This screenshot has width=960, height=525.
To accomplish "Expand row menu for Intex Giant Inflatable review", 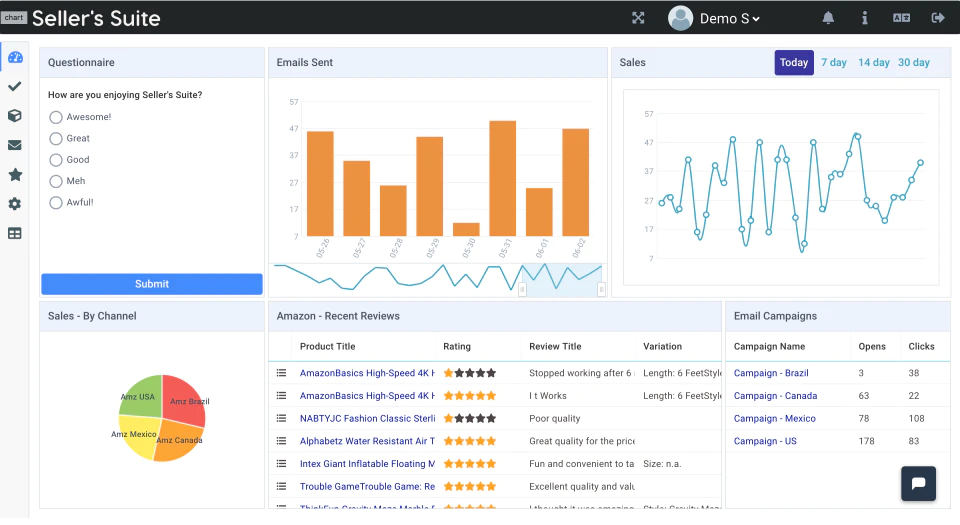I will 281,464.
